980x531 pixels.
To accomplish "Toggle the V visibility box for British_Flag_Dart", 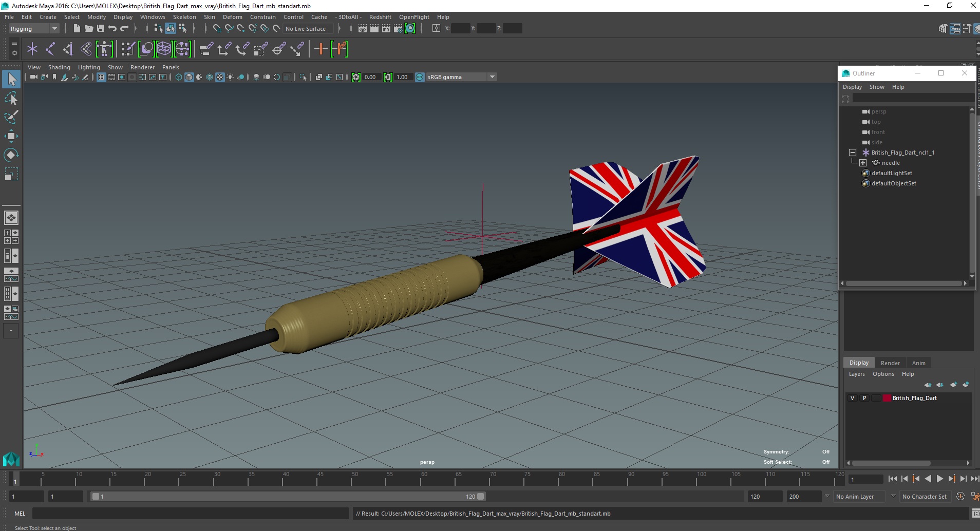I will pyautogui.click(x=853, y=398).
